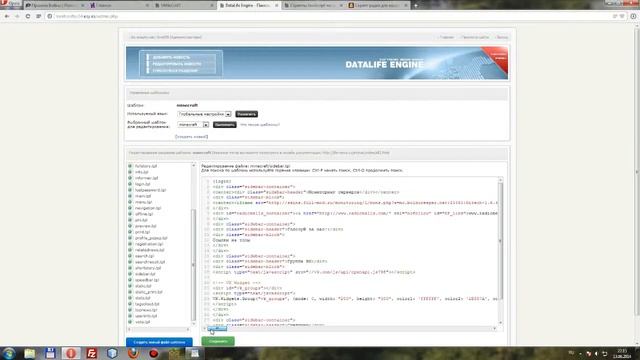Open navigation.tpl template file
This screenshot has height=360, width=640.
click(148, 208)
